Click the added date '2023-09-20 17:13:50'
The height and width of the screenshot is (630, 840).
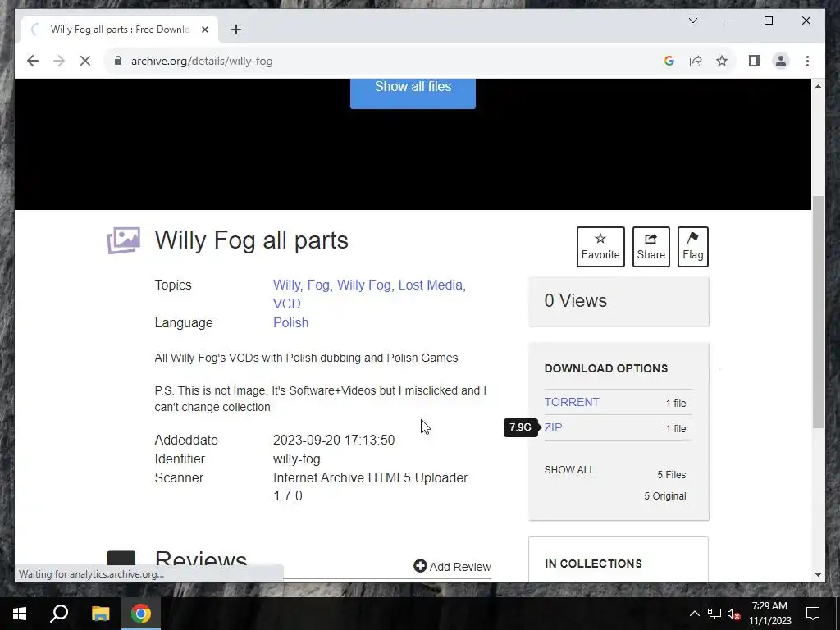334,440
